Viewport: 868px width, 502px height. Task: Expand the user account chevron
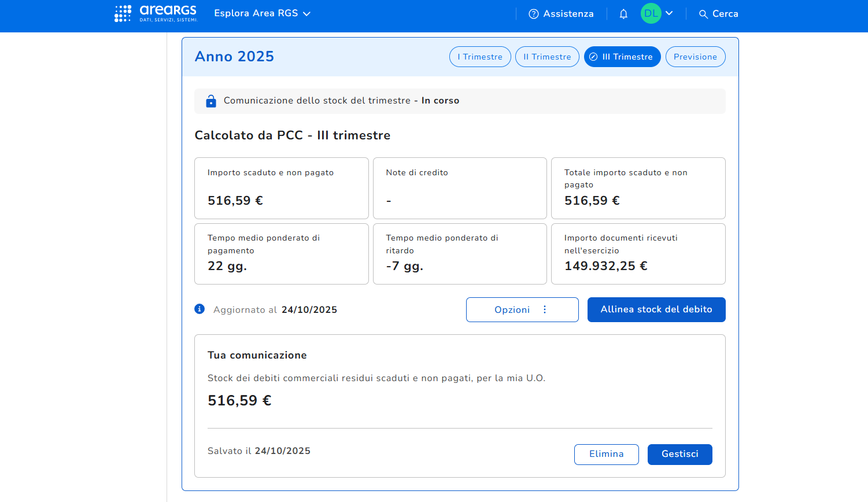coord(669,13)
